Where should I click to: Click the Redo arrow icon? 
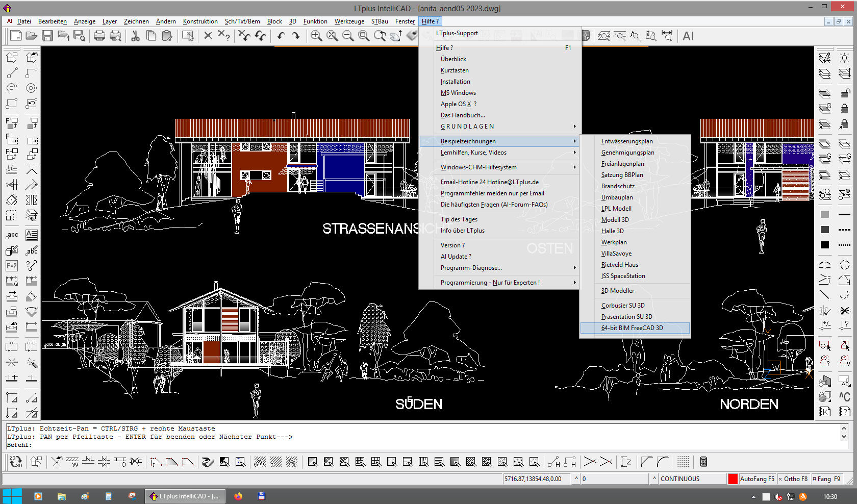[296, 36]
